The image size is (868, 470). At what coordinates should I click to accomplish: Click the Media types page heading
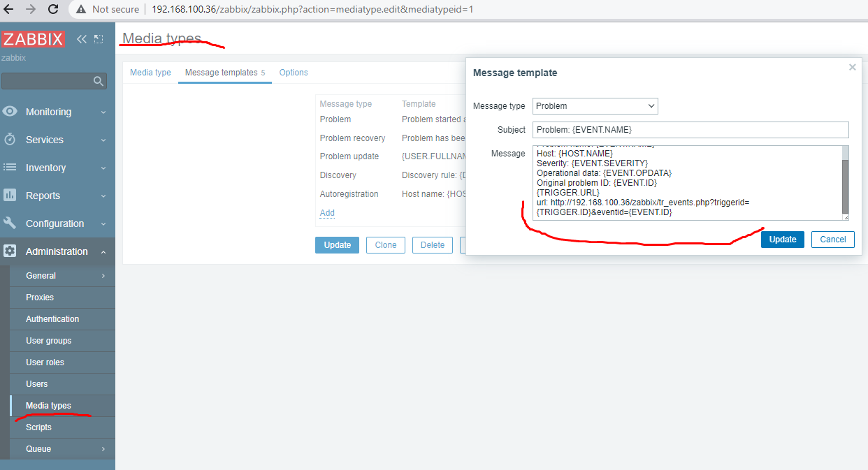point(162,38)
